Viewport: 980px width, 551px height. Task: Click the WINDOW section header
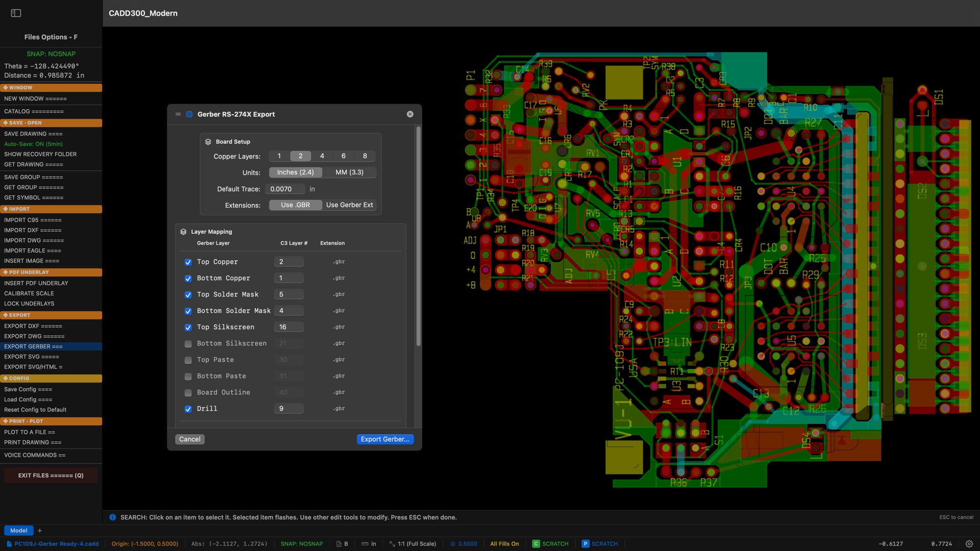[51, 88]
